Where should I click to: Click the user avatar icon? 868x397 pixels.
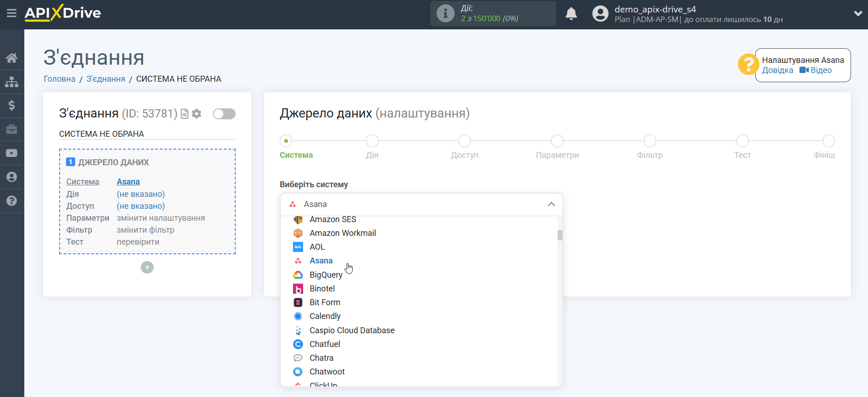600,13
